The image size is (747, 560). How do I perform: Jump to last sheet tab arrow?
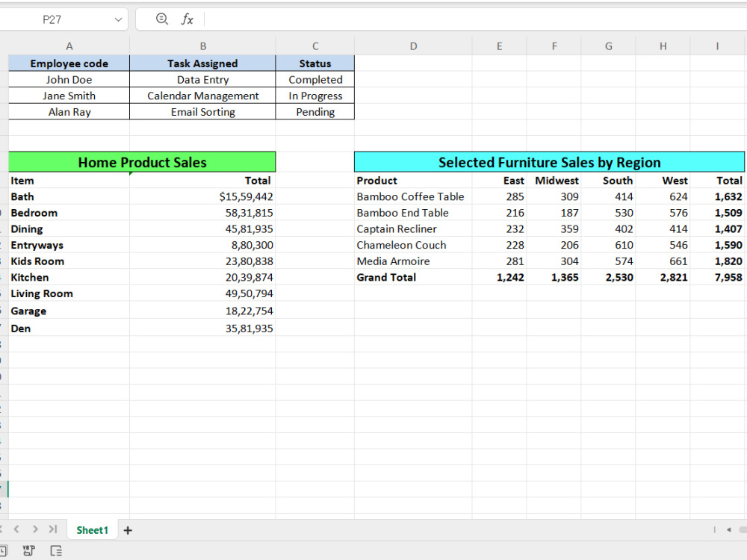(x=53, y=529)
